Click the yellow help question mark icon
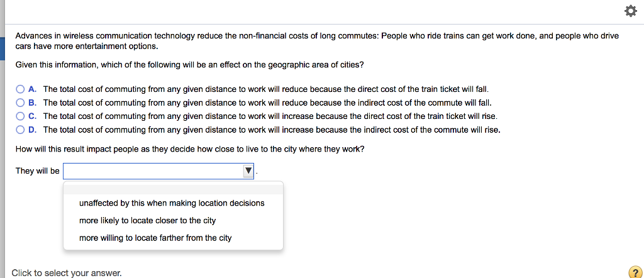Image resolution: width=644 pixels, height=278 pixels. [635, 272]
